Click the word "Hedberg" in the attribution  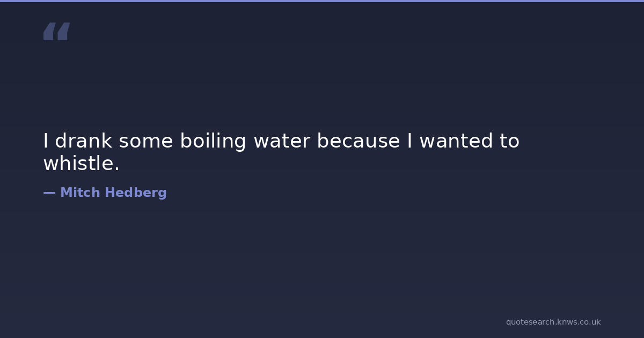coord(135,193)
